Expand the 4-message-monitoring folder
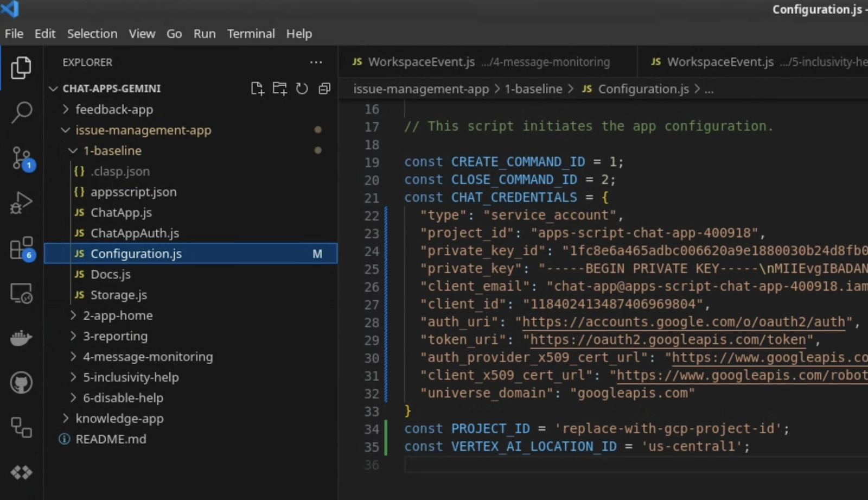Image resolution: width=868 pixels, height=500 pixels. coord(148,357)
